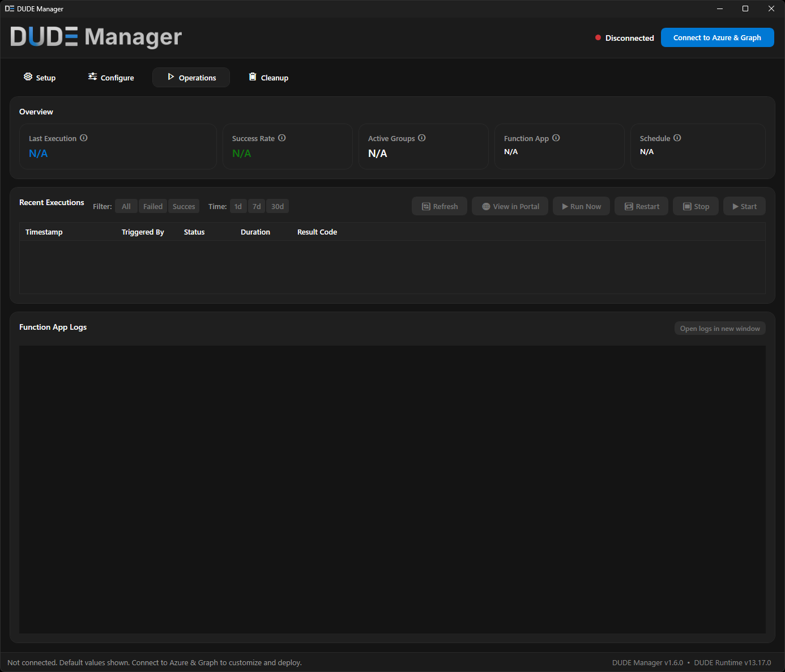The height and width of the screenshot is (672, 785).
Task: Click the Function App info icon
Action: pyautogui.click(x=556, y=138)
